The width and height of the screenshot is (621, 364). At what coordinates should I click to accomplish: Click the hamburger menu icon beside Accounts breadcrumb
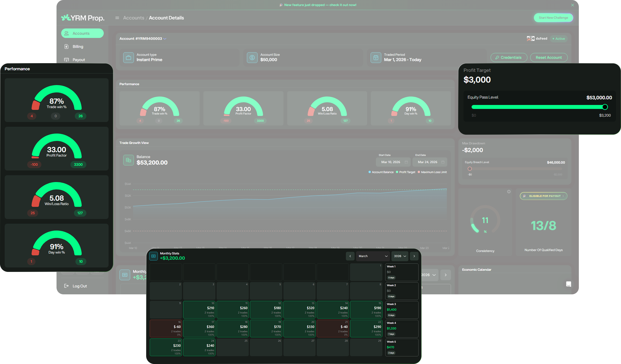click(x=117, y=18)
